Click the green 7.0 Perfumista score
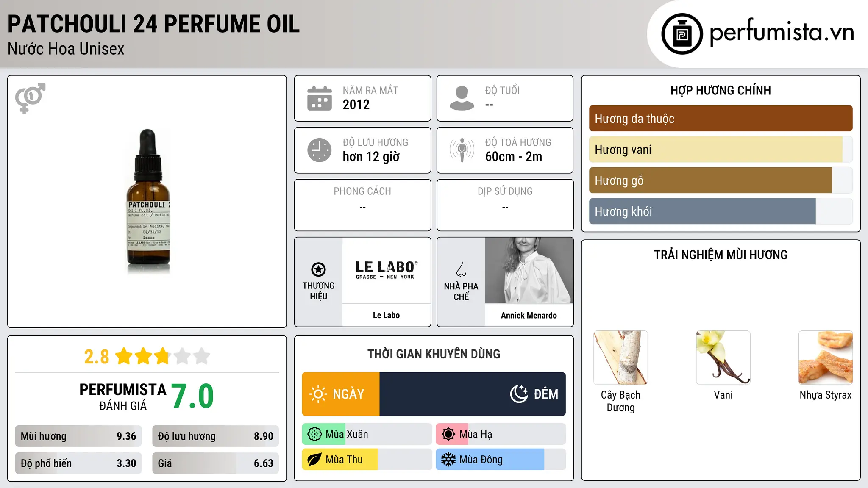 coord(192,396)
